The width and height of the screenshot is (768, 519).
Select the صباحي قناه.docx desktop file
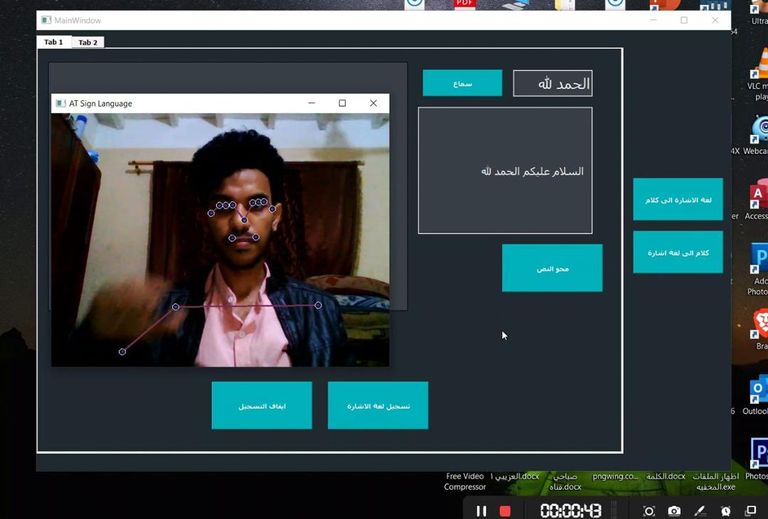tap(565, 481)
